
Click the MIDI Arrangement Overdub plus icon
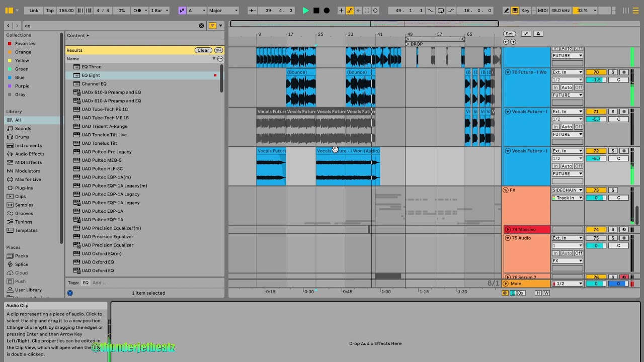coord(341,10)
